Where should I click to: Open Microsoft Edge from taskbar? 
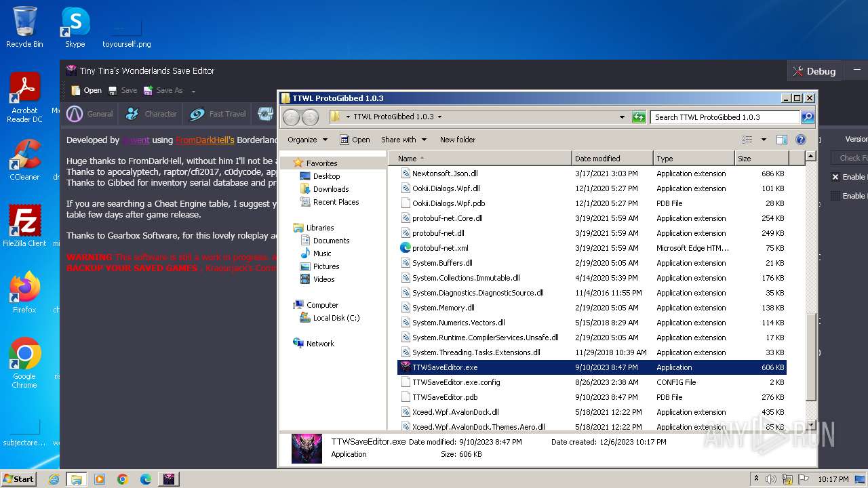(146, 479)
